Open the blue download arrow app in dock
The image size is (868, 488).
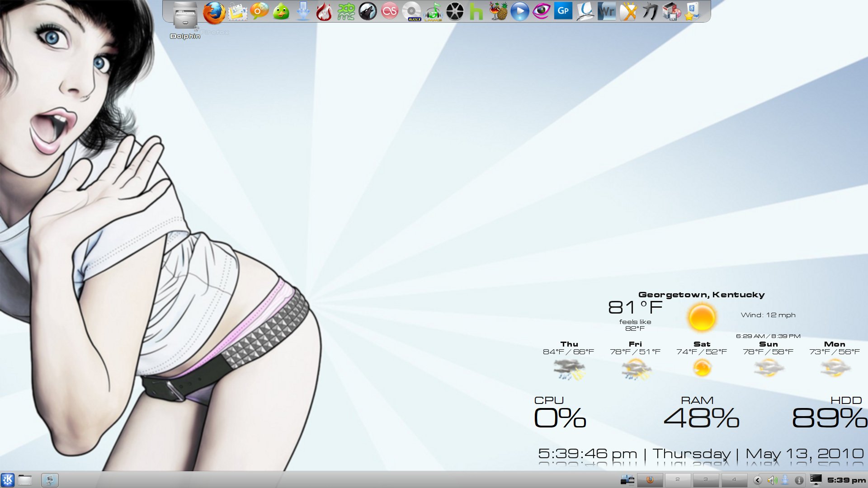(x=303, y=11)
